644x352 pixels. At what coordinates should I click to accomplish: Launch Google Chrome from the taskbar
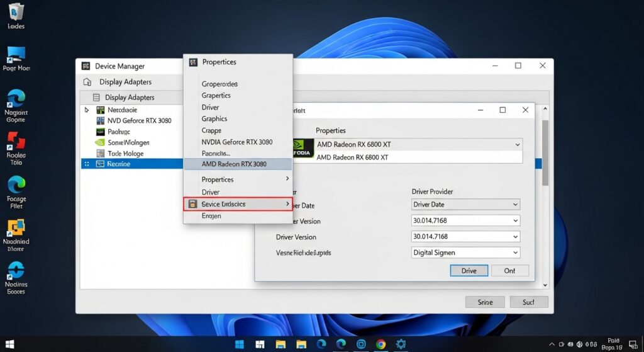tap(380, 344)
